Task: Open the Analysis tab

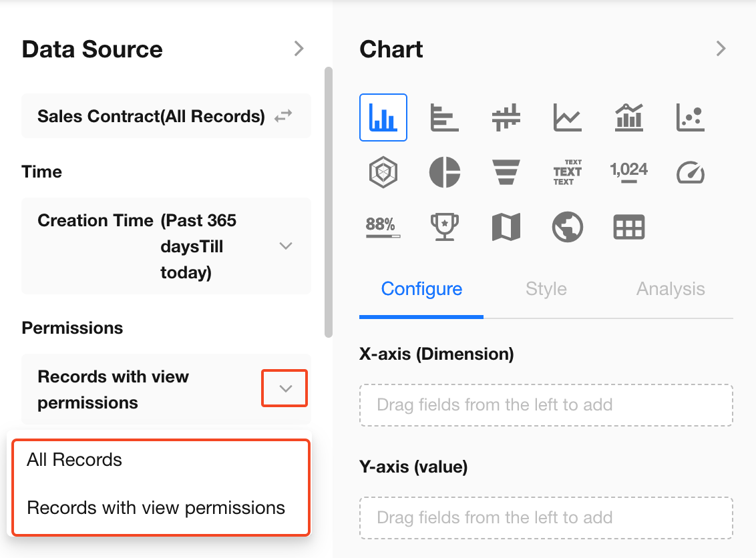Action: tap(670, 289)
